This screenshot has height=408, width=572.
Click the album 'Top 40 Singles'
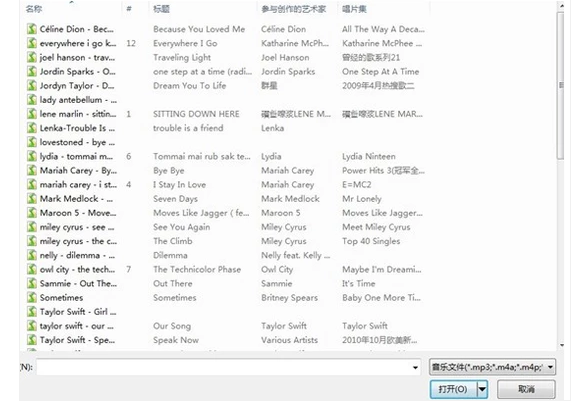371,241
